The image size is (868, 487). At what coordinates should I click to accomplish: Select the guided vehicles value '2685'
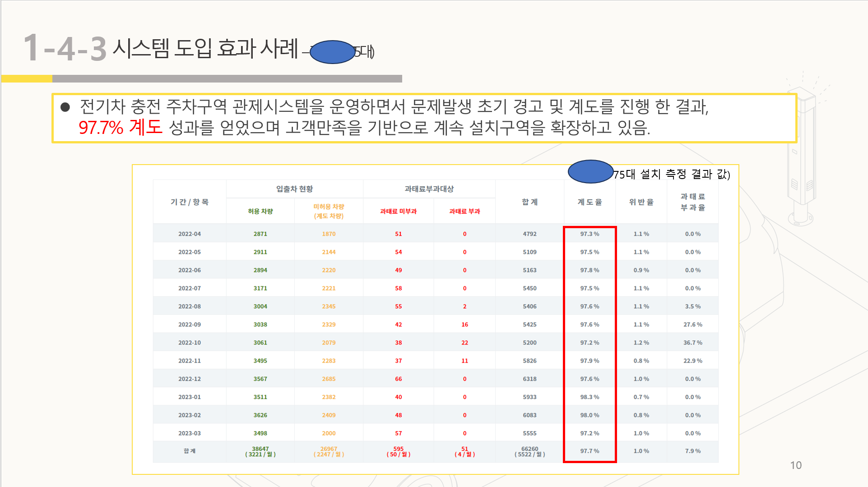(329, 379)
